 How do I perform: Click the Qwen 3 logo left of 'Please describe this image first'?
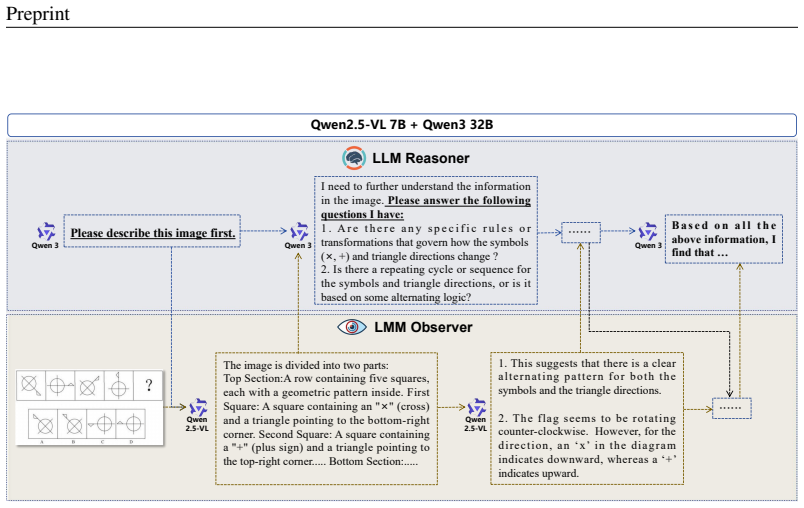click(46, 232)
